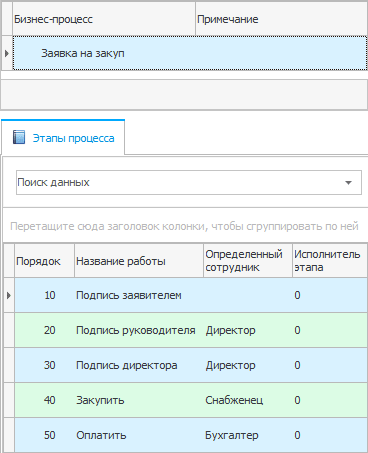Select order cell 20

point(44,330)
